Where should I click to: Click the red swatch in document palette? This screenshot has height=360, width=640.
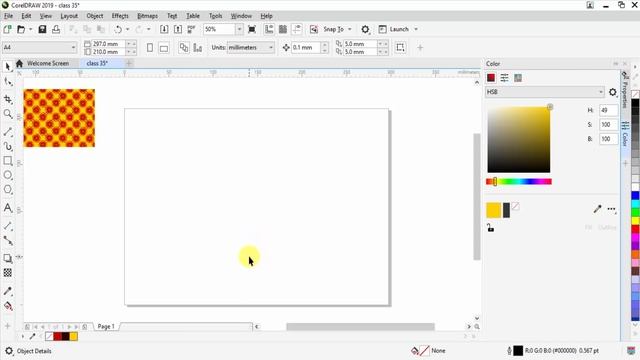click(x=58, y=336)
